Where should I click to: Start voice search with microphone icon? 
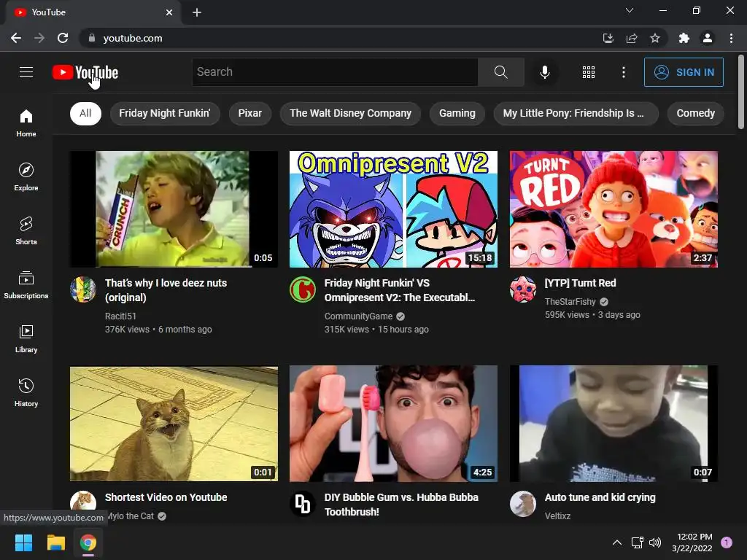click(544, 72)
